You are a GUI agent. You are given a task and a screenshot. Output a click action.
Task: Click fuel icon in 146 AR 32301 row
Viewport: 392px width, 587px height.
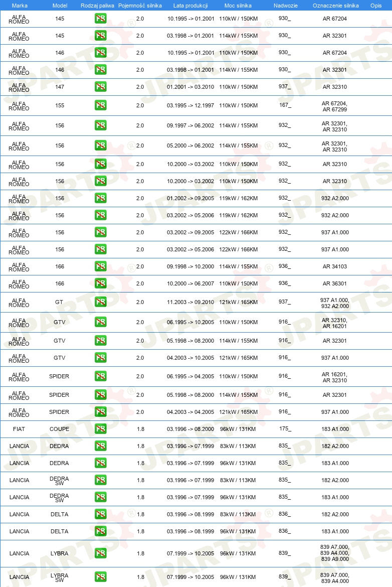[101, 70]
